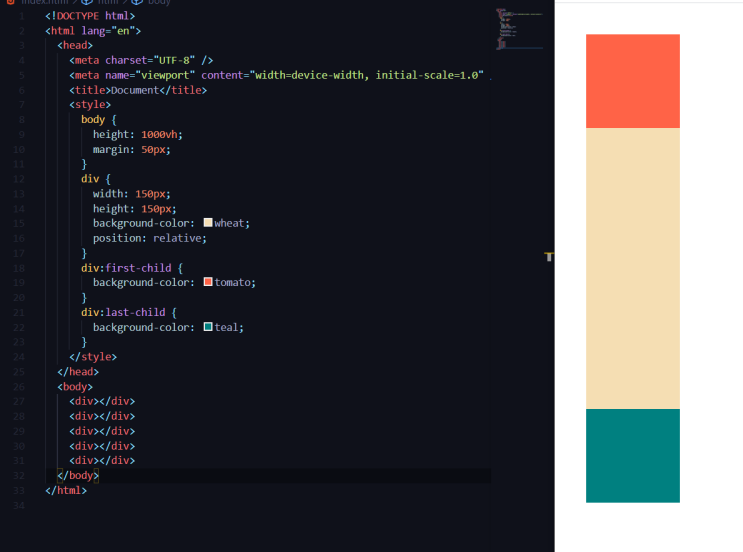The height and width of the screenshot is (552, 743).
Task: Click the wheat color swatch in the code
Action: point(208,222)
